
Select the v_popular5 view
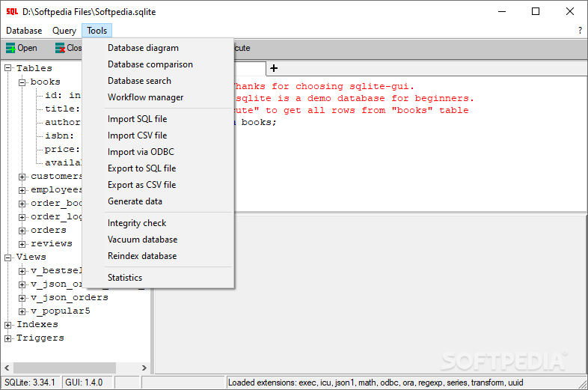point(61,311)
